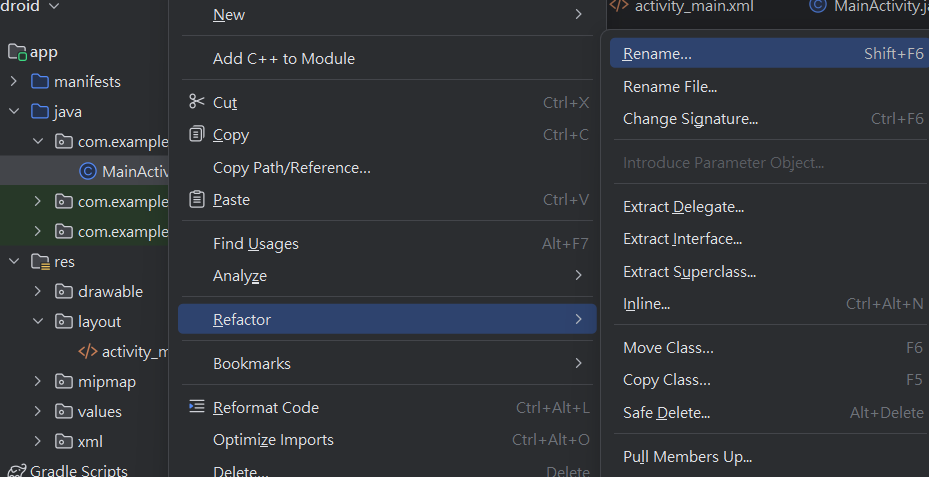Select Extract Interface... option

point(770,239)
